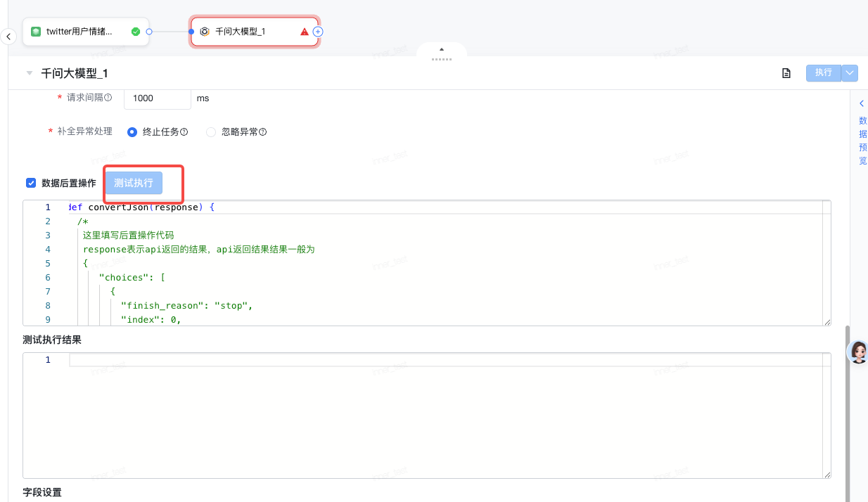
Task: Open the document icon beside 执行 button
Action: [x=786, y=73]
